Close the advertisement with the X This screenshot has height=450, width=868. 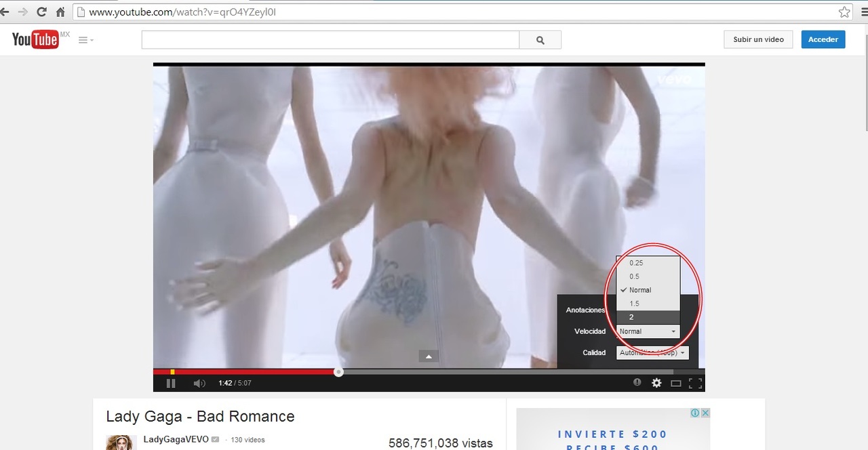click(705, 413)
